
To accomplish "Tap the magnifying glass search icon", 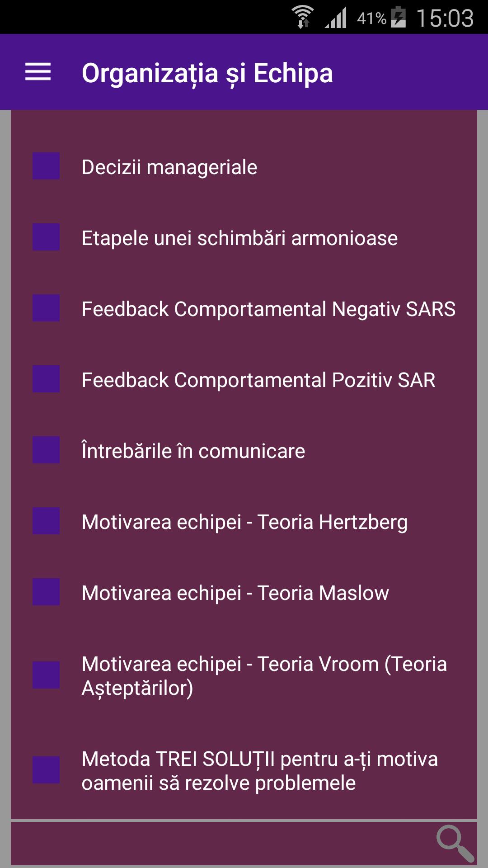I will pos(455,843).
